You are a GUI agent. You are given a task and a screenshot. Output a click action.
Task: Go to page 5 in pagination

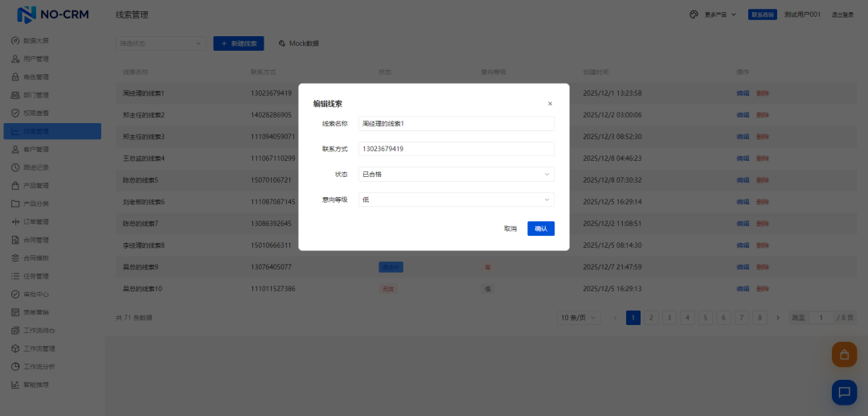tap(706, 317)
